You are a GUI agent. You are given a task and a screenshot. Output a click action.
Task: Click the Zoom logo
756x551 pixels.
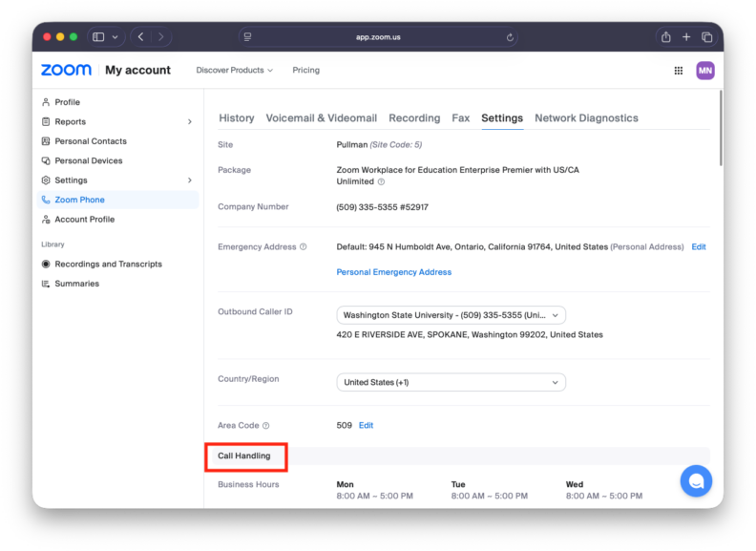(x=66, y=70)
